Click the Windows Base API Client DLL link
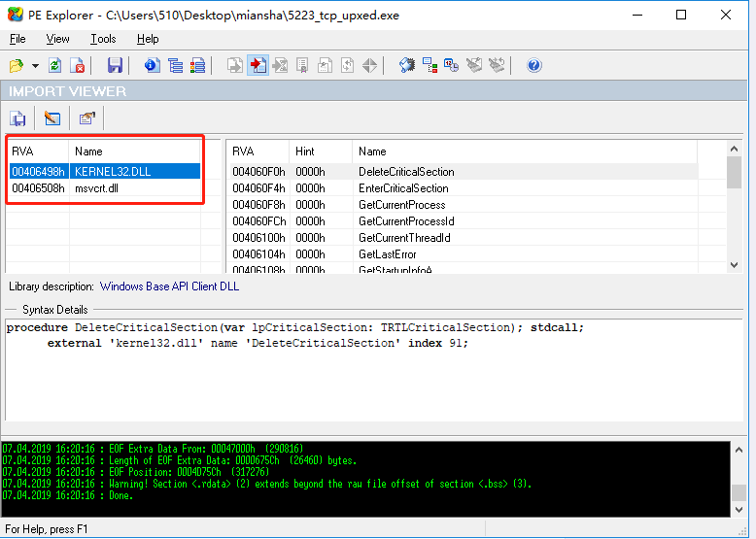The image size is (756, 539). click(x=169, y=286)
